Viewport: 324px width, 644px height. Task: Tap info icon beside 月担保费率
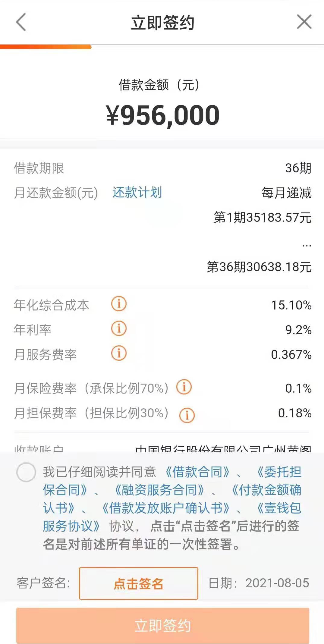click(187, 416)
